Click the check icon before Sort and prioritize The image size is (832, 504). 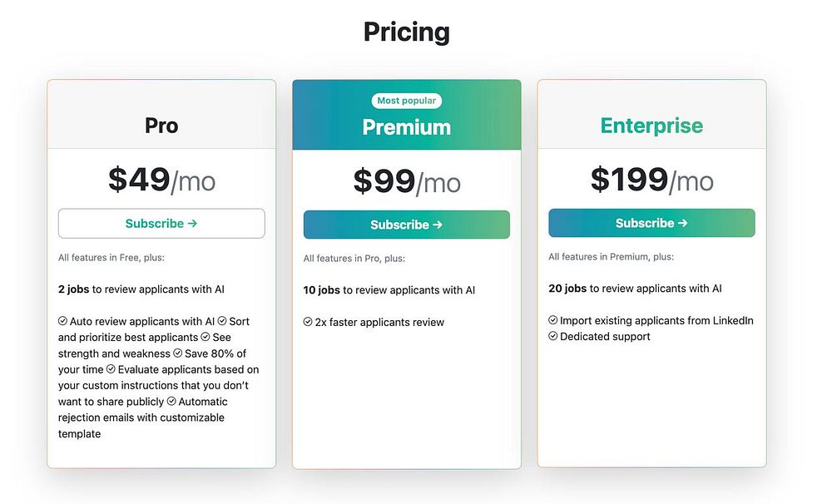click(222, 321)
